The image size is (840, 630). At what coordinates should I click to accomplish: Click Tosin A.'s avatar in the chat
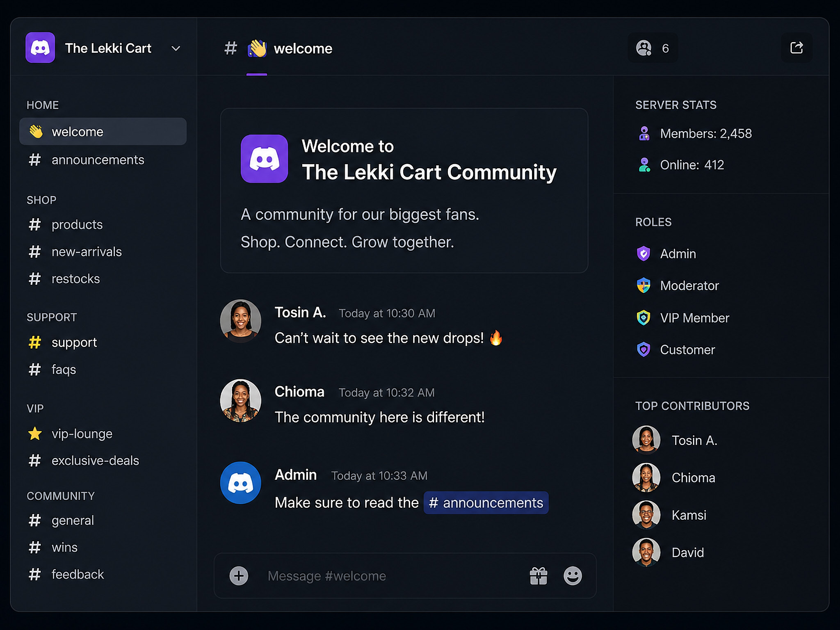pos(241,321)
